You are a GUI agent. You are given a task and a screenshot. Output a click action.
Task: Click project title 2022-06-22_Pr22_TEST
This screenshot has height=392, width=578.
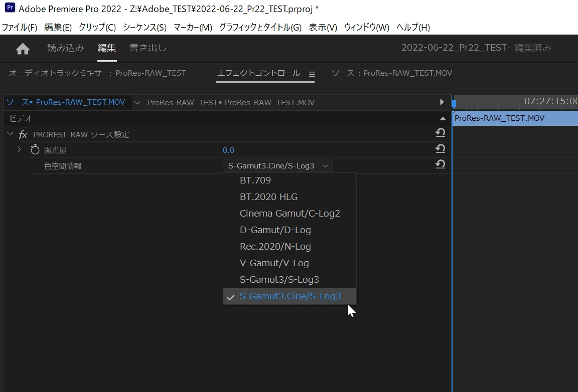point(454,48)
